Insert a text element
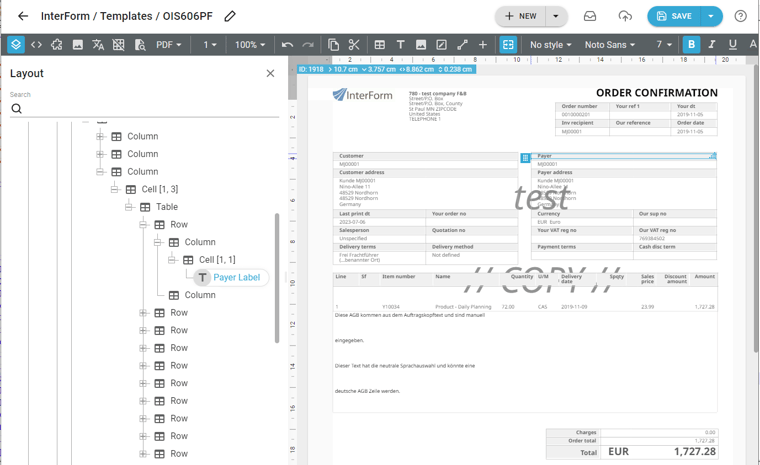This screenshot has width=760, height=465. [400, 45]
